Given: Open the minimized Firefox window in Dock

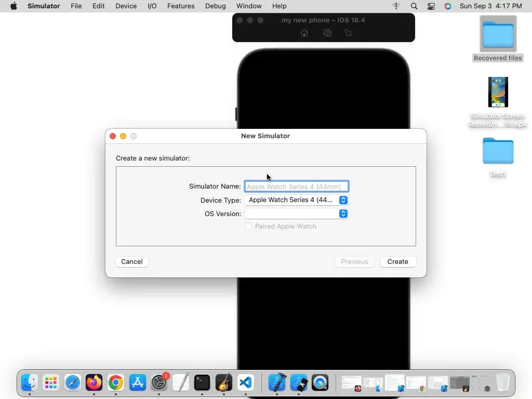Looking at the screenshot, I should point(352,383).
